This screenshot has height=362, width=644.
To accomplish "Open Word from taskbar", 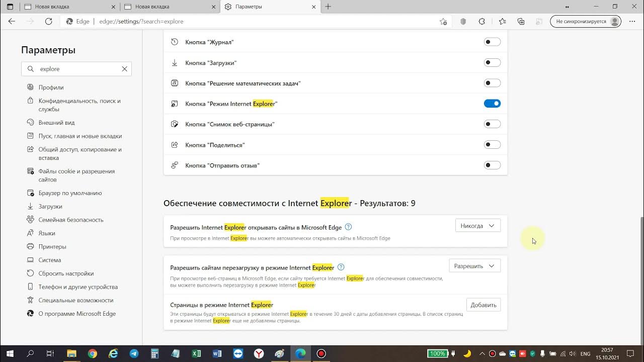I will (x=217, y=353).
